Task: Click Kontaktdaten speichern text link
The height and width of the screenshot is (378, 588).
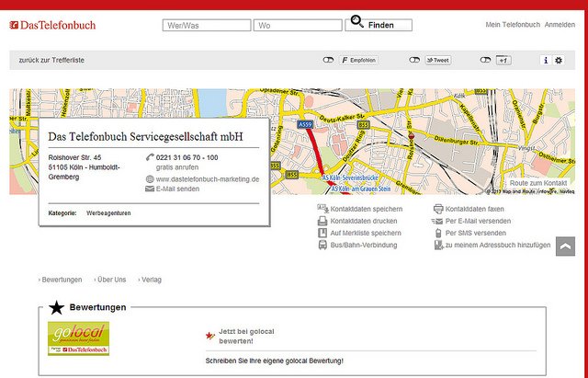Action: (367, 209)
